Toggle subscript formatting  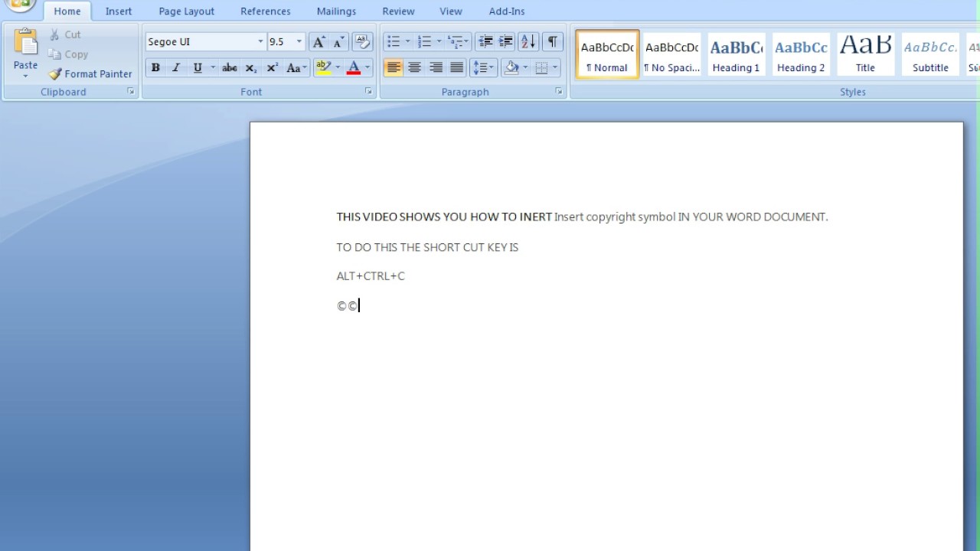pos(250,67)
